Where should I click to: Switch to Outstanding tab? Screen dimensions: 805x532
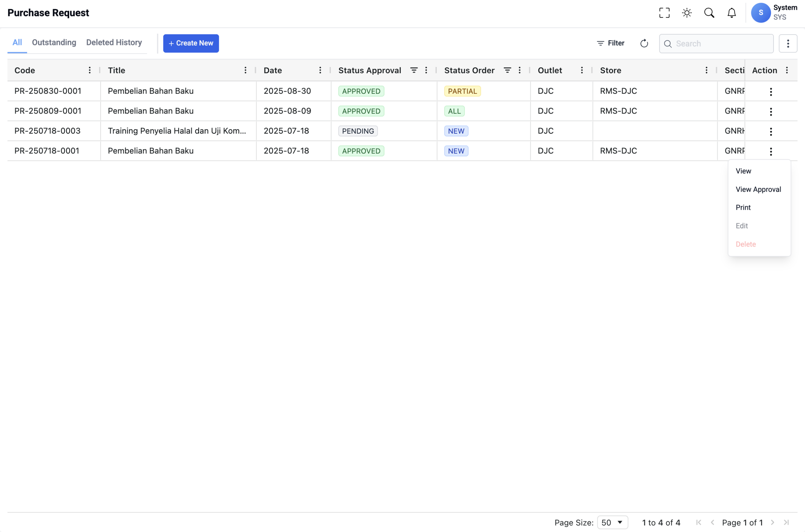coord(54,43)
